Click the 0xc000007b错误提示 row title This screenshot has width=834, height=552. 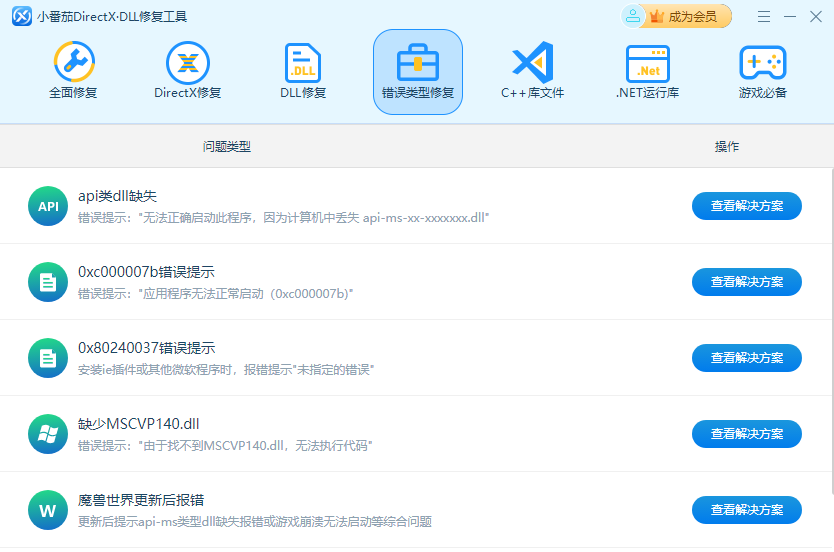pyautogui.click(x=146, y=272)
